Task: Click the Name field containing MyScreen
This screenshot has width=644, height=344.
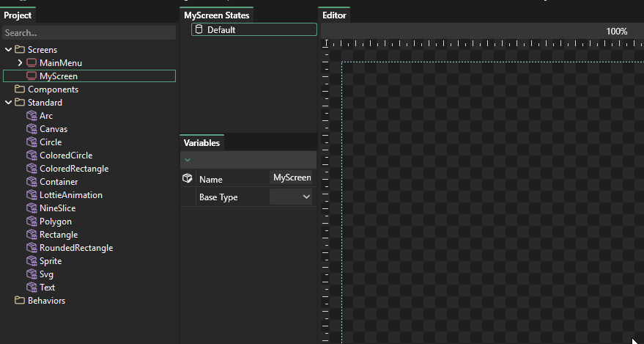Action: coord(292,178)
